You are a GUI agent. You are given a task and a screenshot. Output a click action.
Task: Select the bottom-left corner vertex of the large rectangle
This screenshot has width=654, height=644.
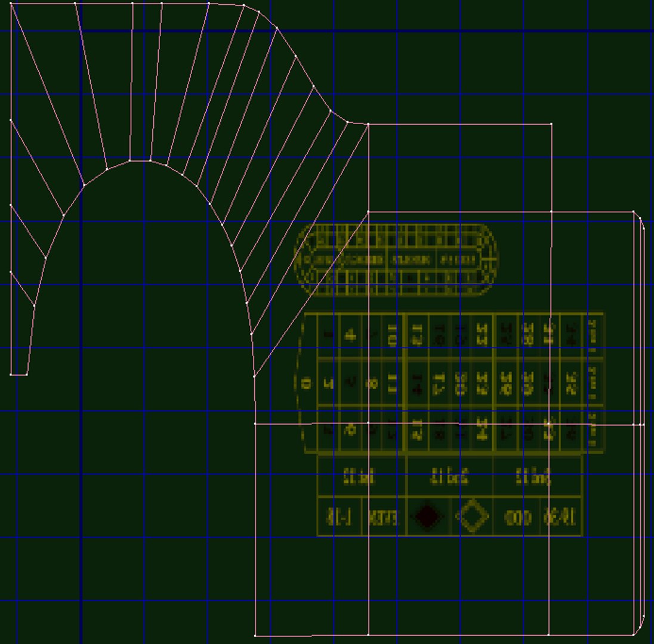pos(255,636)
